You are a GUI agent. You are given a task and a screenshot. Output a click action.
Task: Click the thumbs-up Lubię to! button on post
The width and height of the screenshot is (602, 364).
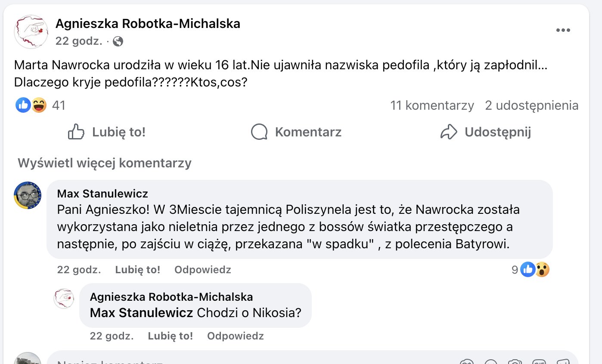(107, 132)
